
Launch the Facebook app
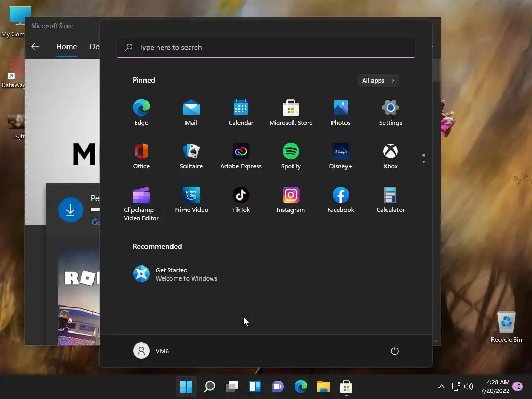tap(341, 200)
